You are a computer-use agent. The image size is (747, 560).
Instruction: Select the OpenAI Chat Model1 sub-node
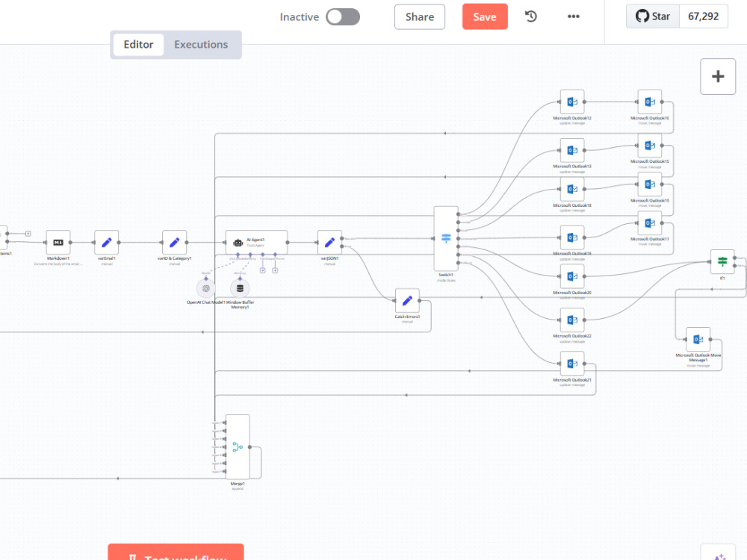(206, 288)
